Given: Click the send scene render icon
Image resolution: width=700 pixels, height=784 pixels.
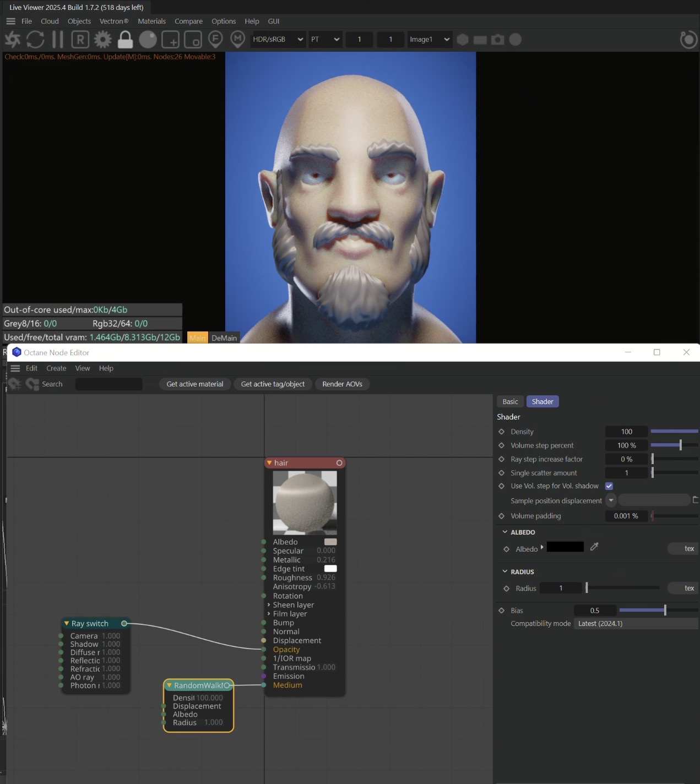Looking at the screenshot, I should pyautogui.click(x=13, y=40).
